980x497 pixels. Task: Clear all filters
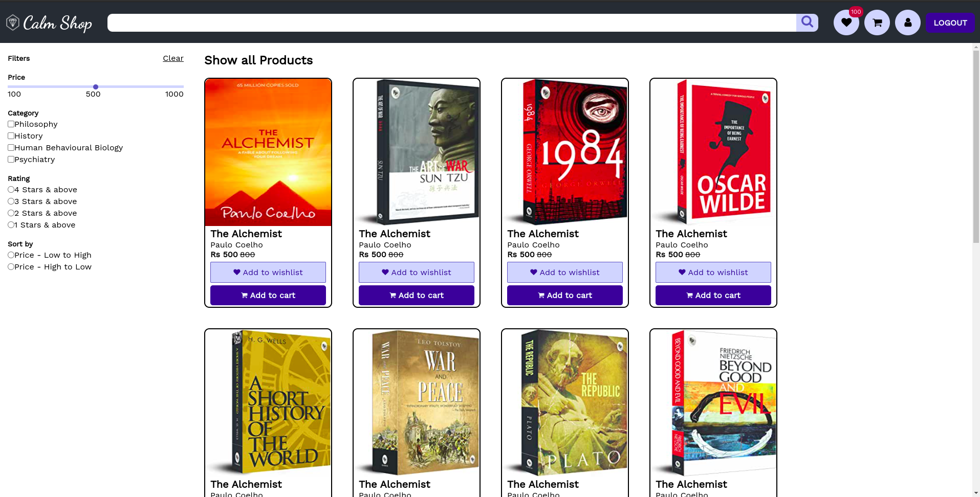point(173,58)
